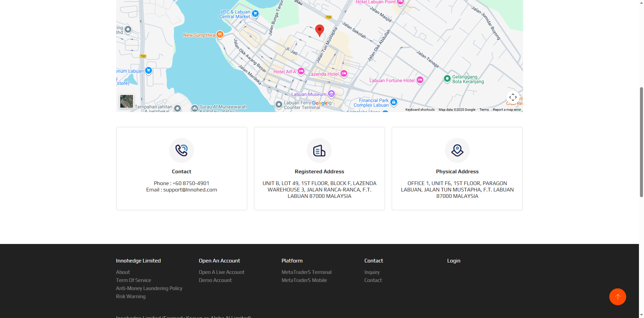Screen dimensions: 644x318
Task: Go to Open A Live Account
Action: (x=221, y=272)
